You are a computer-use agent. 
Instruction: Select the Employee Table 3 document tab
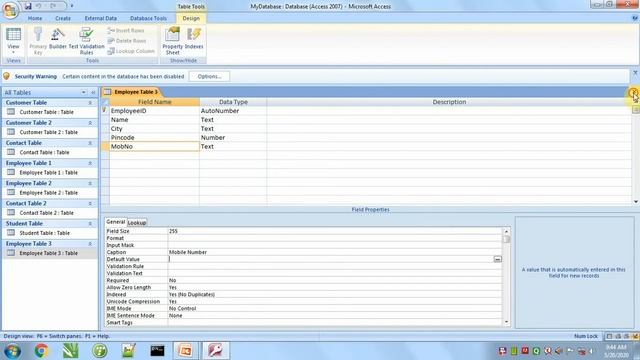pyautogui.click(x=131, y=92)
